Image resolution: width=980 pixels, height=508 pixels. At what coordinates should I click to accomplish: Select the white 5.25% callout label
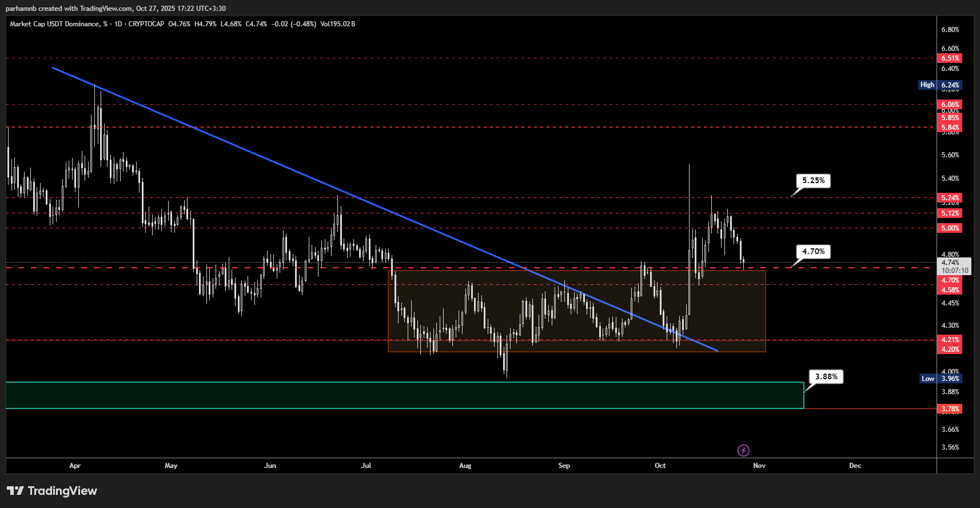813,181
